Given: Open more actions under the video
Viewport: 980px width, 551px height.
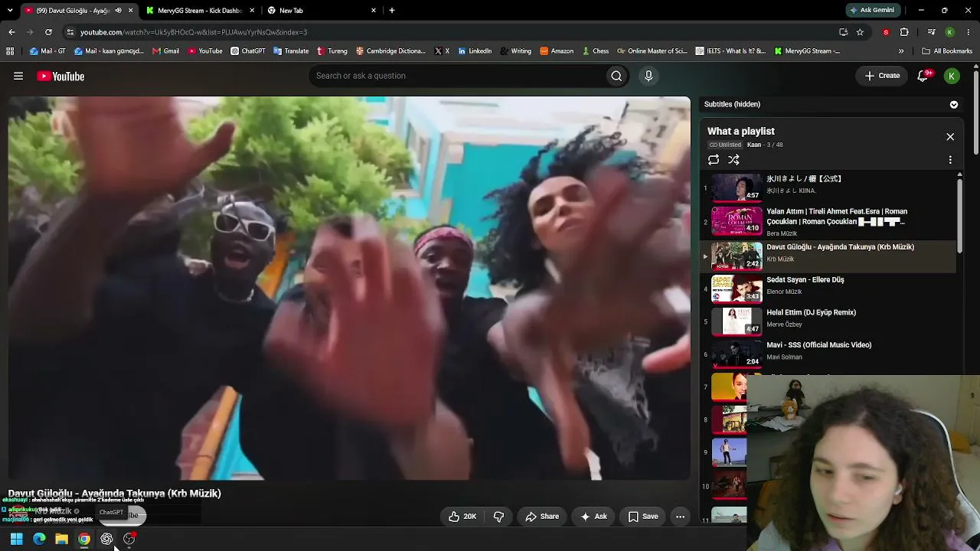Looking at the screenshot, I should point(680,517).
